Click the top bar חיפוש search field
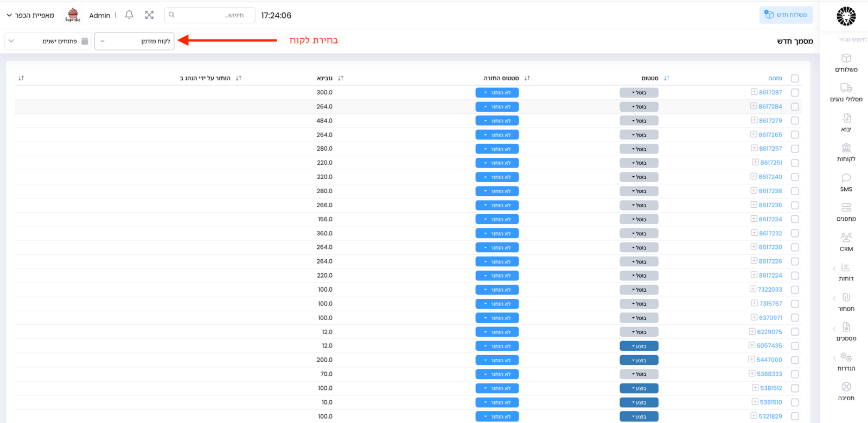The width and height of the screenshot is (868, 423). [210, 15]
